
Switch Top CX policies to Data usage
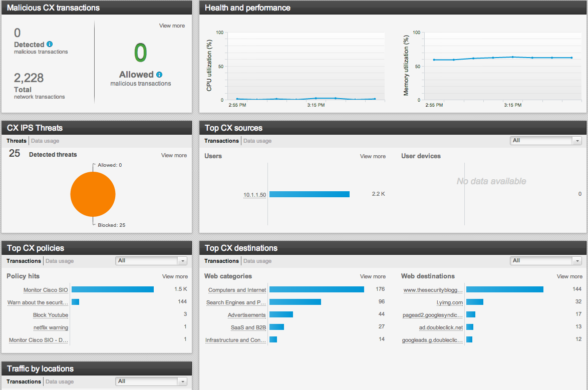coord(59,261)
